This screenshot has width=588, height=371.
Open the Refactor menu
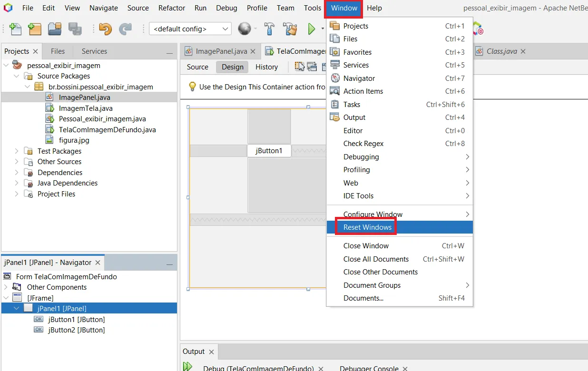pos(172,8)
